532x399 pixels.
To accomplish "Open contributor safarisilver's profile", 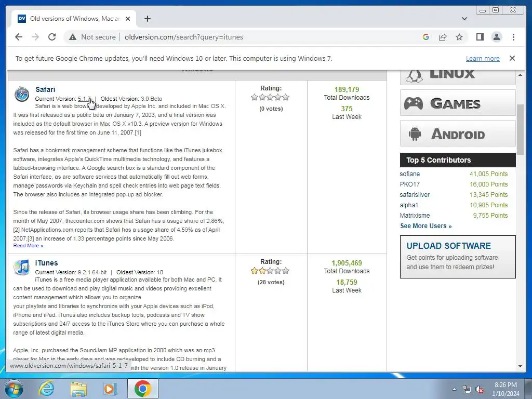I will [x=415, y=195].
